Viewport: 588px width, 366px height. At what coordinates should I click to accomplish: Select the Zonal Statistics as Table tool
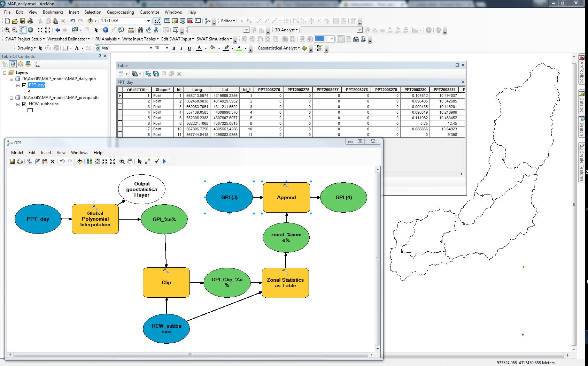pyautogui.click(x=285, y=283)
